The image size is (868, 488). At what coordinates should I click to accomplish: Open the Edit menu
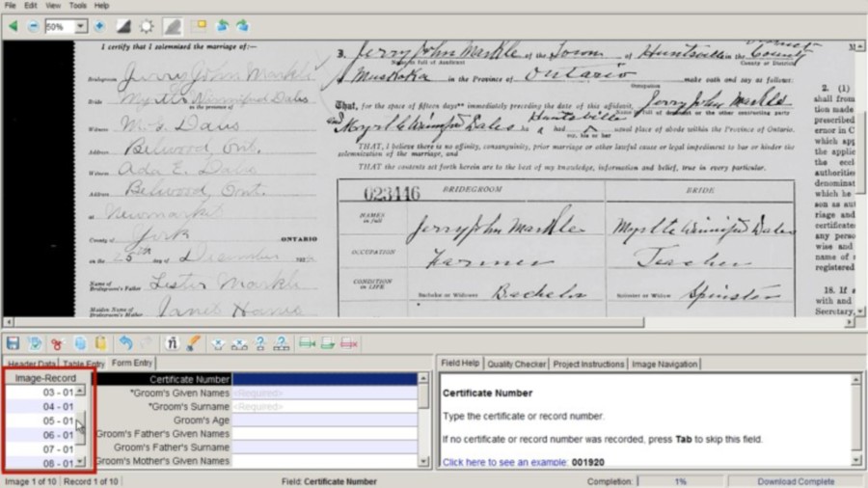click(x=31, y=6)
